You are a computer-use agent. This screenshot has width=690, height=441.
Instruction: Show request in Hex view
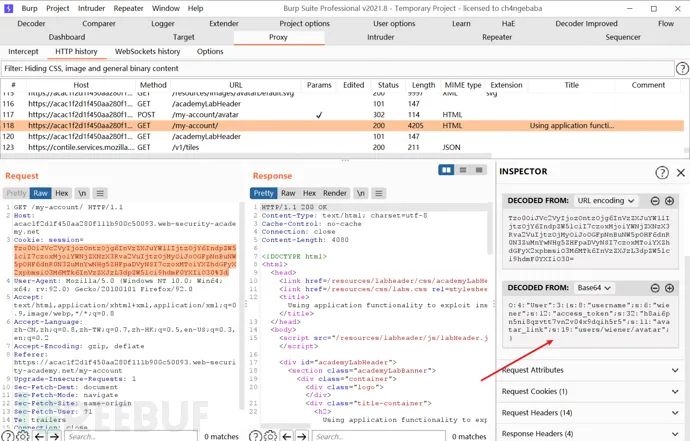click(62, 193)
